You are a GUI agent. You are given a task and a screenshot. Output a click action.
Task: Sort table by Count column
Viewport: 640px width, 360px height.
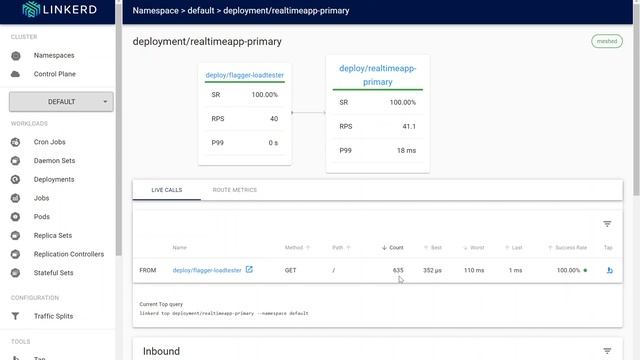(x=393, y=248)
